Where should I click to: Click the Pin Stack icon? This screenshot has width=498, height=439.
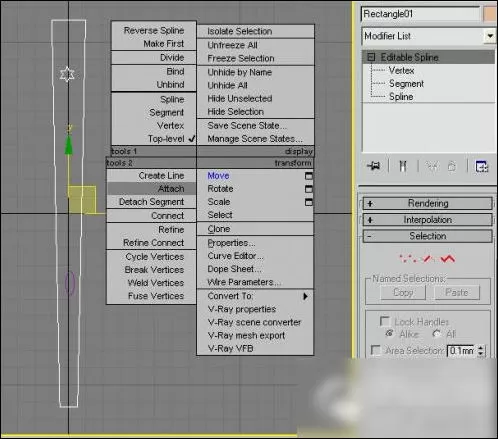[374, 166]
